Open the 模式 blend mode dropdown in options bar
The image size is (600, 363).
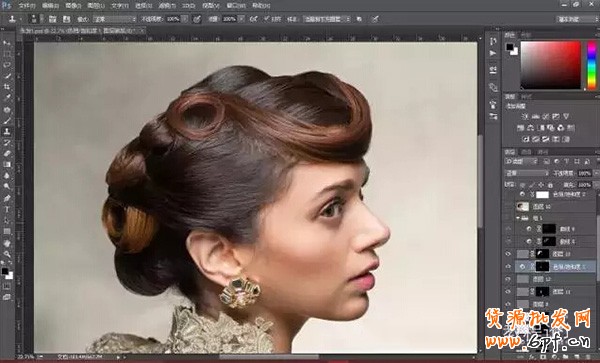(x=114, y=19)
